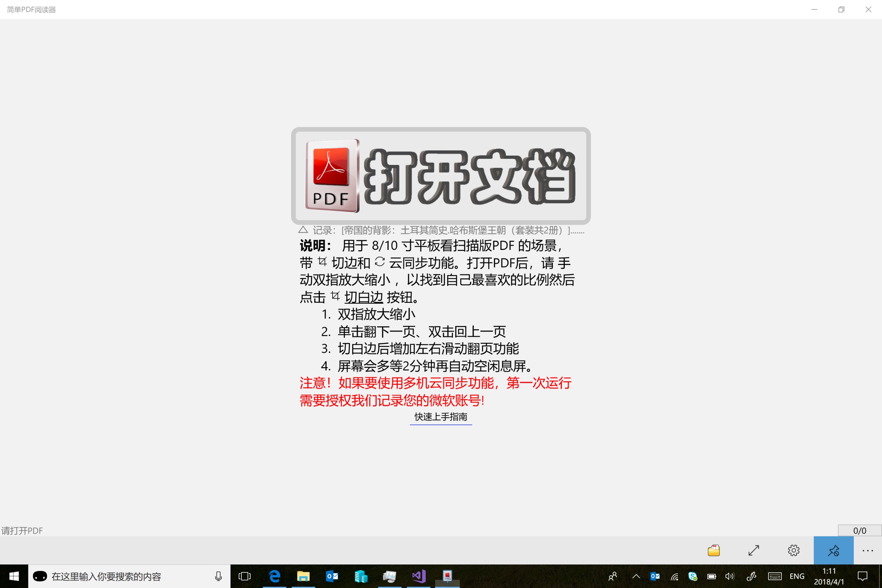882x588 pixels.
Task: Click the PDF reader taskbar icon
Action: click(447, 576)
